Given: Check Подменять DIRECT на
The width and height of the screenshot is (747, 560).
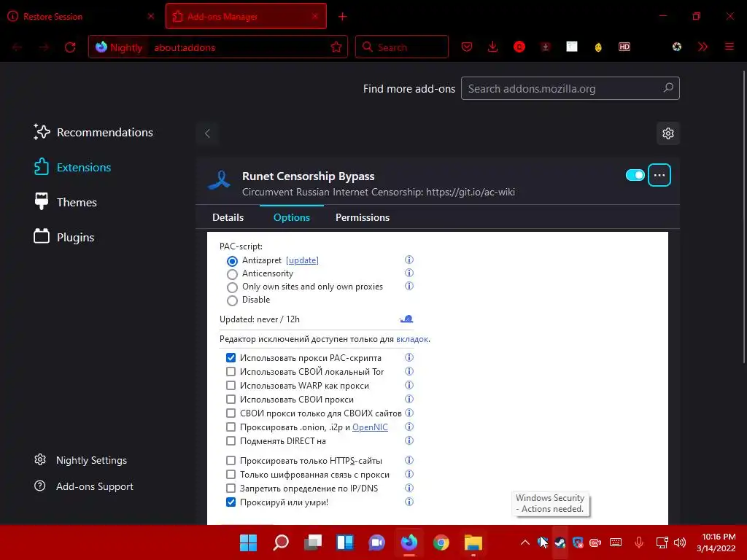Looking at the screenshot, I should pos(231,440).
